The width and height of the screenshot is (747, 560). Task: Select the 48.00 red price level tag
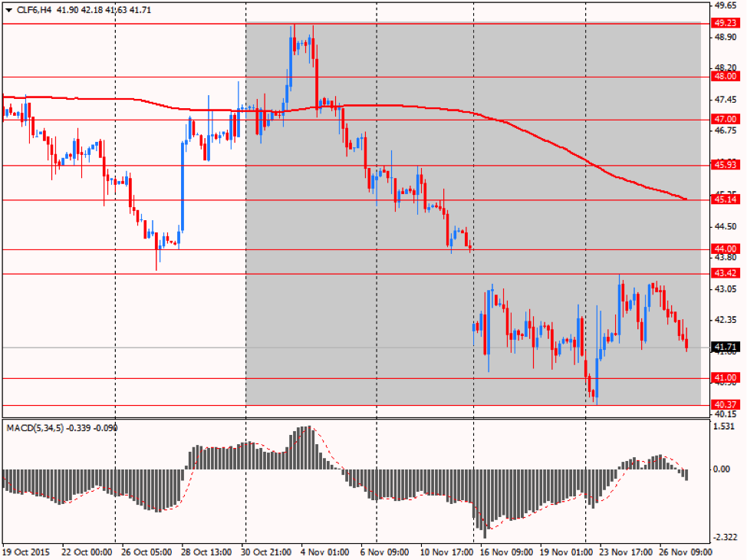725,77
